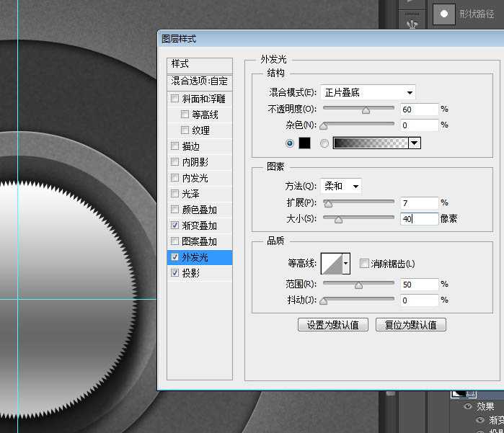
Task: Click the 大小 size slider handle
Action: click(338, 220)
